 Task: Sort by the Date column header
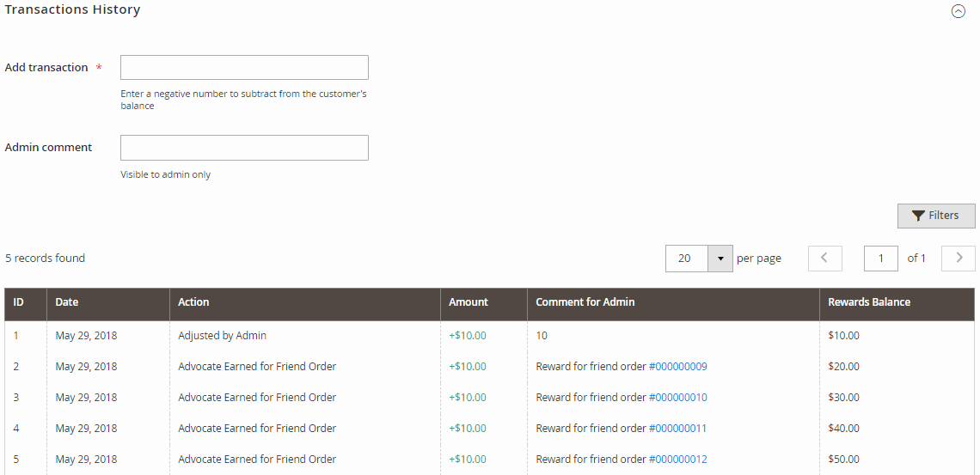(x=108, y=304)
